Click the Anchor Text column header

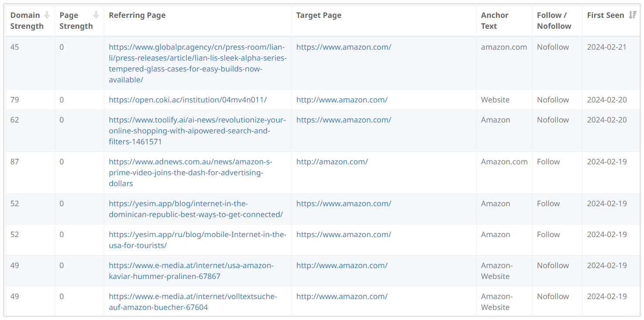(494, 20)
